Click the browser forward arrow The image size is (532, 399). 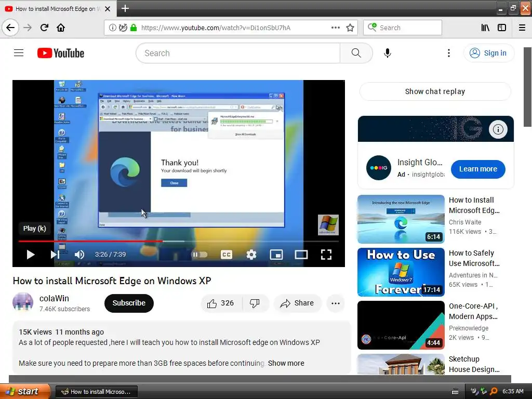coord(28,28)
